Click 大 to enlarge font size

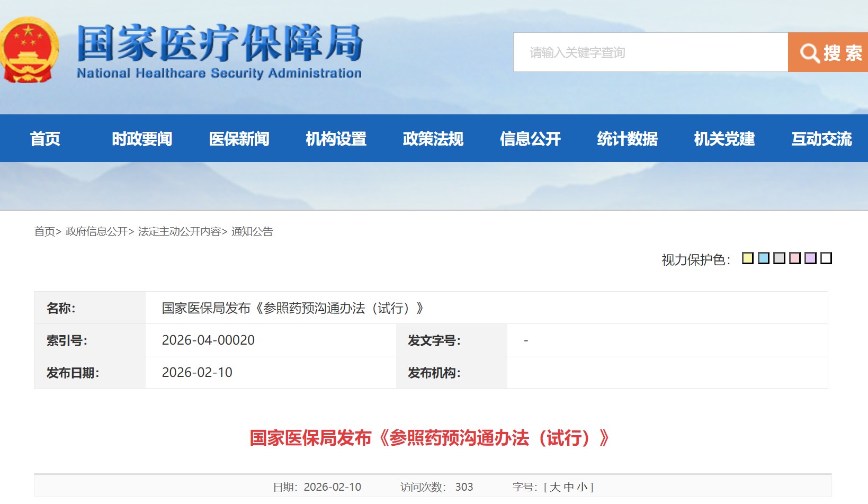(554, 486)
